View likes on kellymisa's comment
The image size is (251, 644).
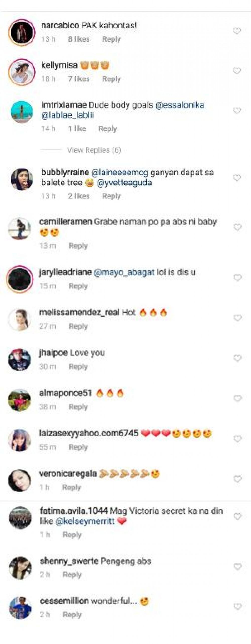click(x=79, y=79)
